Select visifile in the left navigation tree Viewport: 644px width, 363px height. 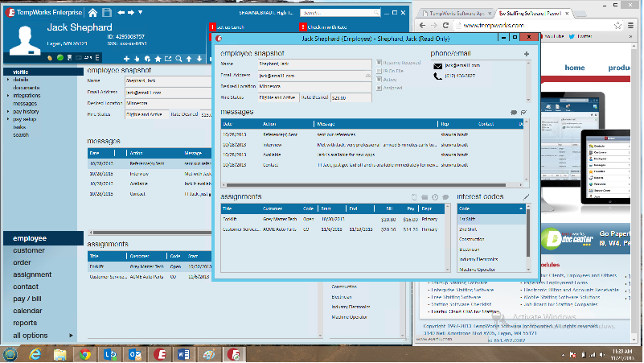click(x=21, y=72)
